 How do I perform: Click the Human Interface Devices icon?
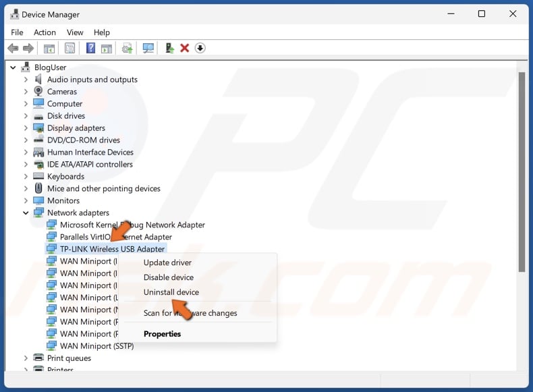[x=38, y=152]
